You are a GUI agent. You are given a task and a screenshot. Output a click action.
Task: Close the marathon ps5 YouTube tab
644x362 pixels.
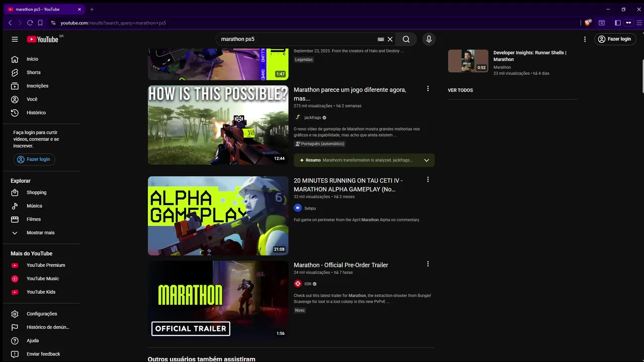(x=79, y=9)
